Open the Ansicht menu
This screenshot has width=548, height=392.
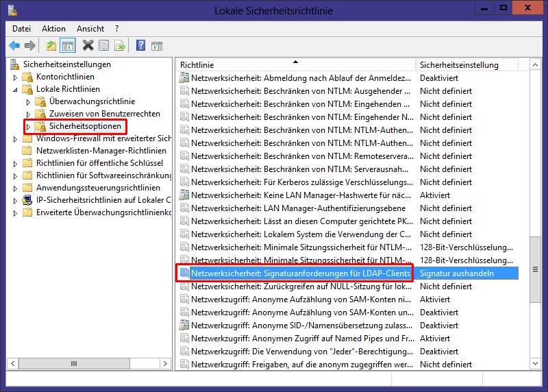(90, 29)
